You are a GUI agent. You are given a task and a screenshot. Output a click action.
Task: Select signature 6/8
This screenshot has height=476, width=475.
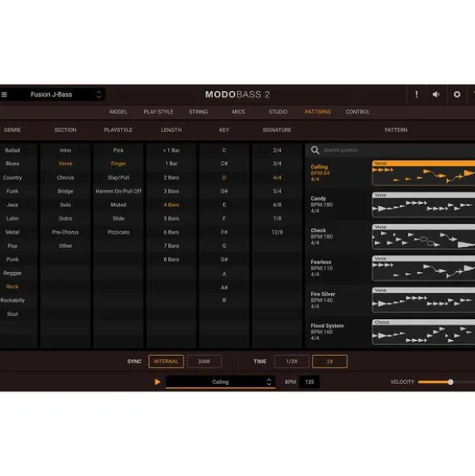[x=277, y=205]
